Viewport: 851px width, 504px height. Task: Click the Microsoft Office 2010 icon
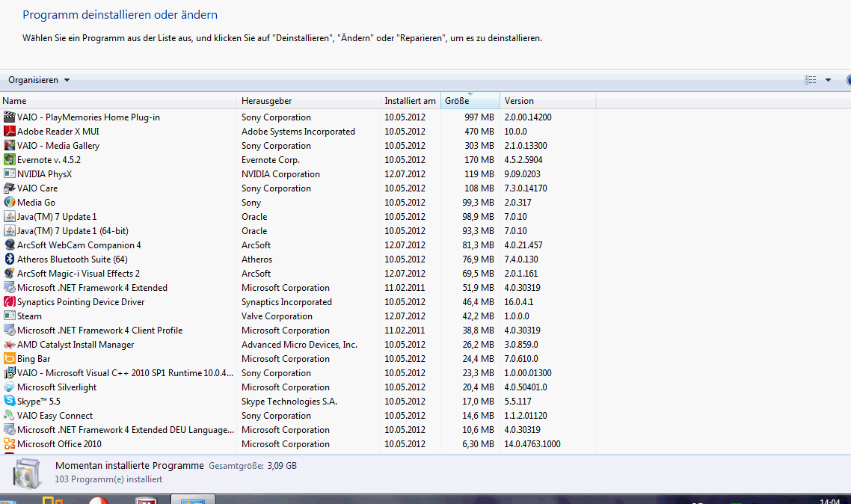coord(9,443)
